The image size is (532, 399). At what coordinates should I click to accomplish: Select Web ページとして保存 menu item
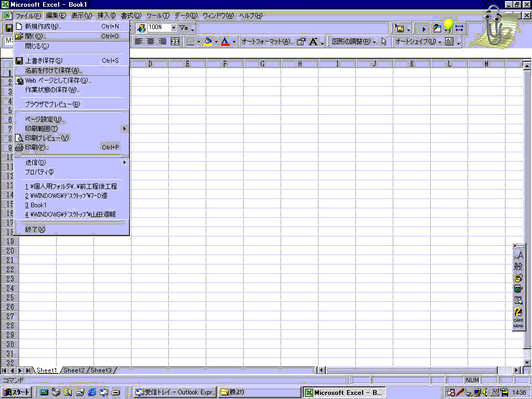pyautogui.click(x=72, y=81)
